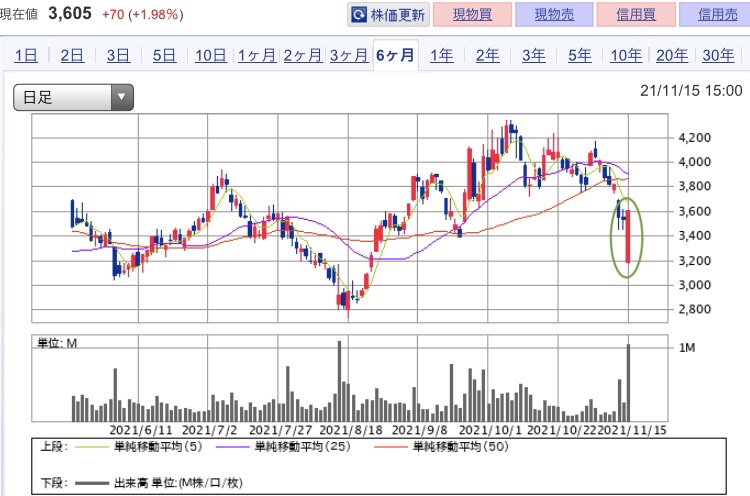Switch to the 3年 period tab
Image resolution: width=750 pixels, height=496 pixels.
[533, 55]
